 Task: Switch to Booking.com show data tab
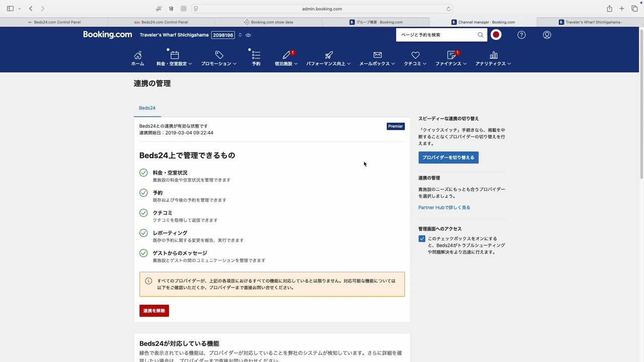tap(268, 22)
